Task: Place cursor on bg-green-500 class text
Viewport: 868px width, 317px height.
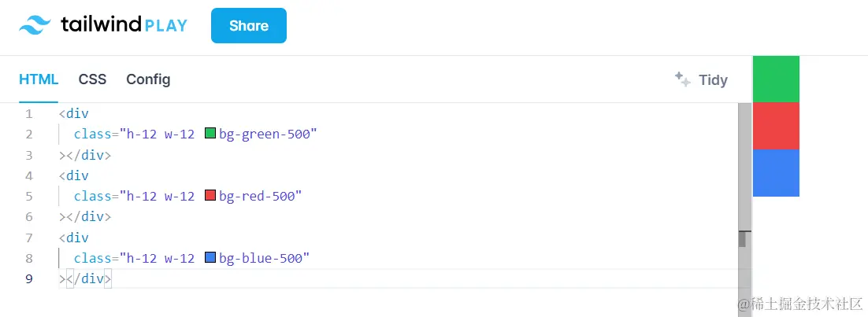Action: pos(266,134)
